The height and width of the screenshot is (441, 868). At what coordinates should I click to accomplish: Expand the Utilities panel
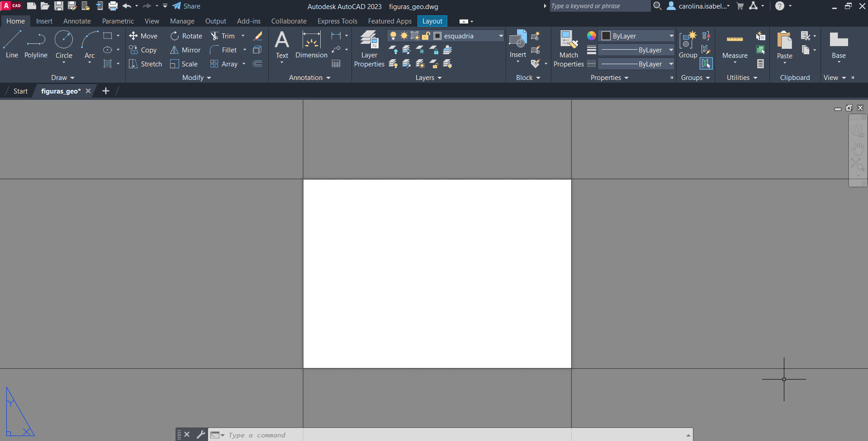742,78
